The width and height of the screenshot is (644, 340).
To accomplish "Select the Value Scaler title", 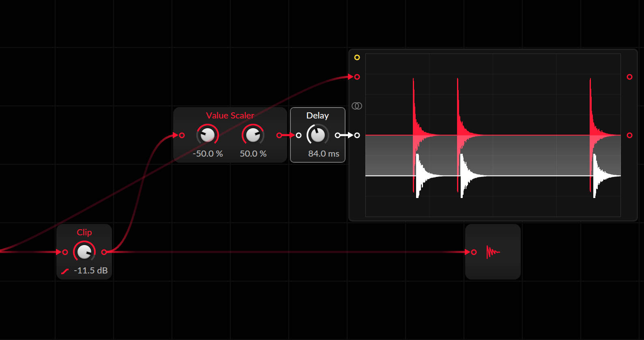I will click(230, 116).
